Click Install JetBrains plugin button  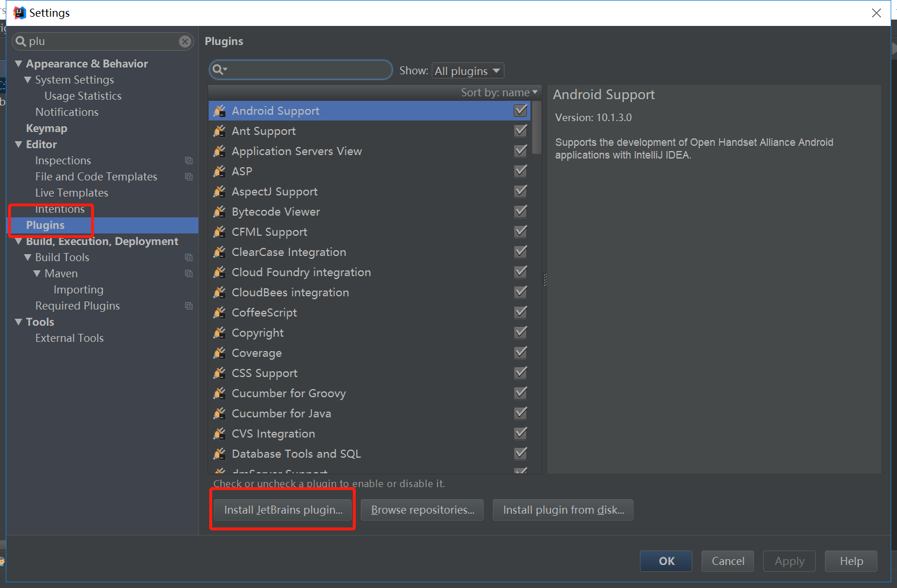(x=283, y=510)
